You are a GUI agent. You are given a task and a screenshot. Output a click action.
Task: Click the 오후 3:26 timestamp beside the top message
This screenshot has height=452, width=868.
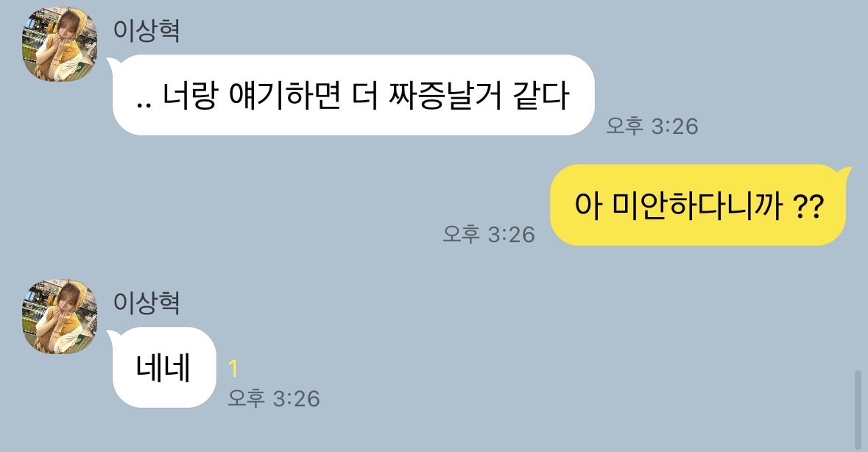652,126
